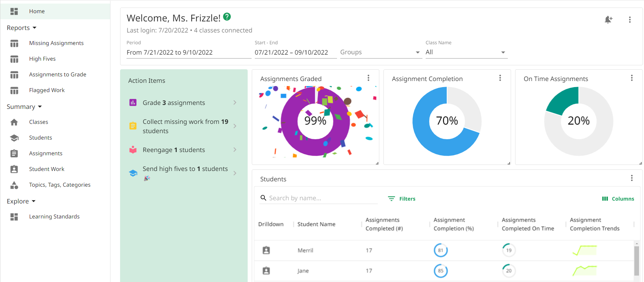Open the Columns selector button
Viewport: 644px width, 282px height.
coord(618,199)
